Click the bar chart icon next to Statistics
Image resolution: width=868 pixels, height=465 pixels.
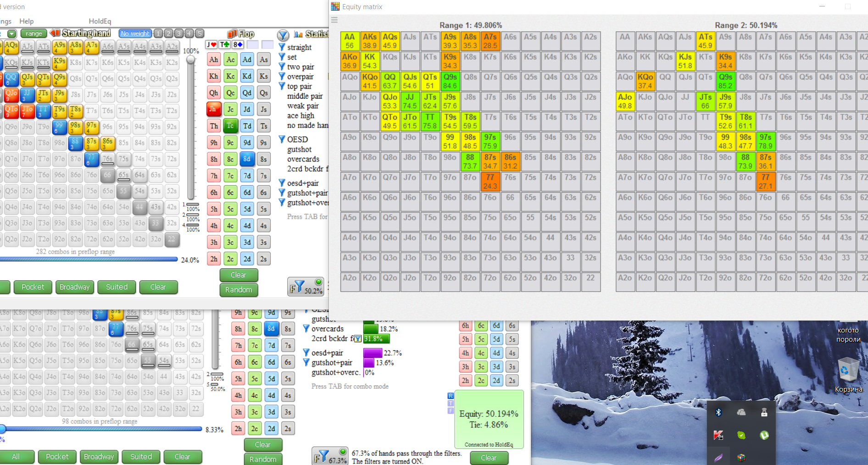(x=298, y=34)
